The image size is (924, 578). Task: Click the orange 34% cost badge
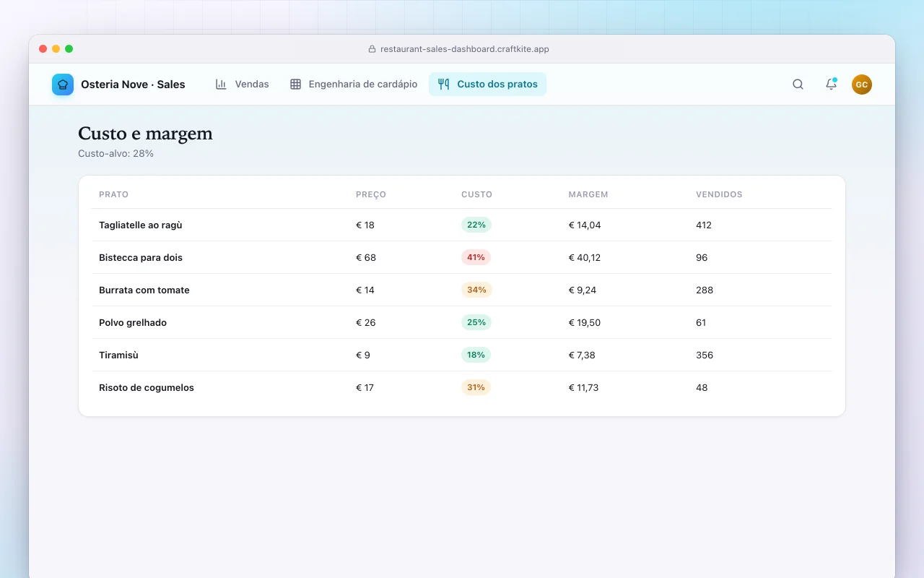(476, 290)
